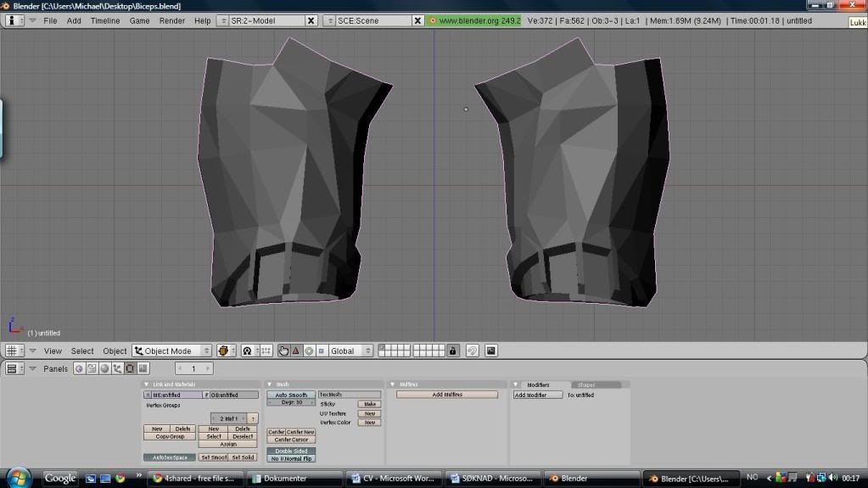Click the 2 Mat 1 material index field
Viewport: 868px width, 488px height.
(228, 418)
